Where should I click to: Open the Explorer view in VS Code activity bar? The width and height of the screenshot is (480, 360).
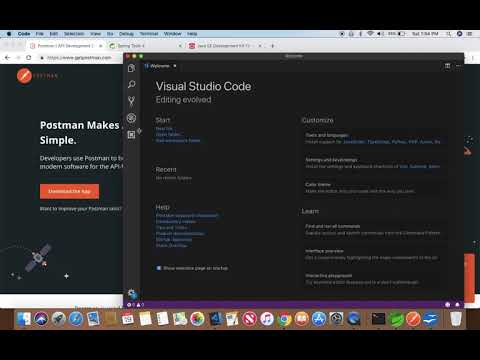[131, 68]
